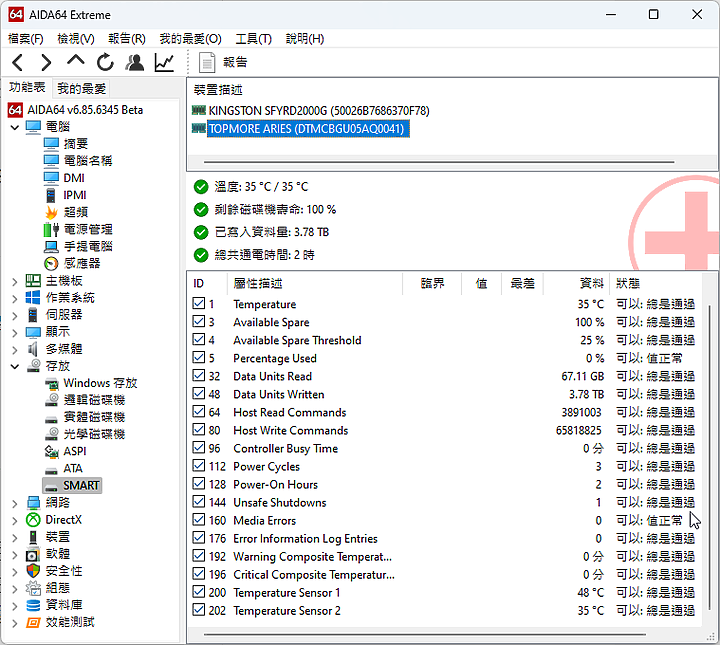Click the Refresh toolbar icon
This screenshot has width=720, height=645.
pos(105,62)
